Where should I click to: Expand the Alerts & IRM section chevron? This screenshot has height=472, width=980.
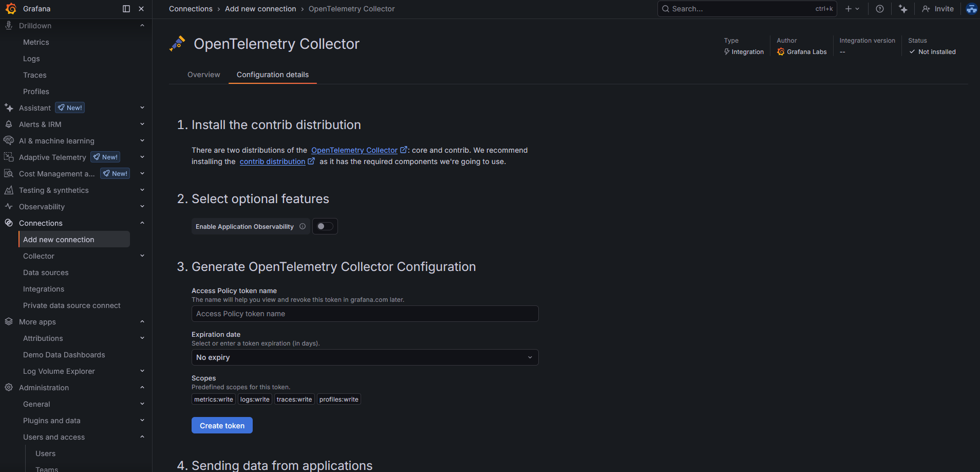pyautogui.click(x=142, y=124)
